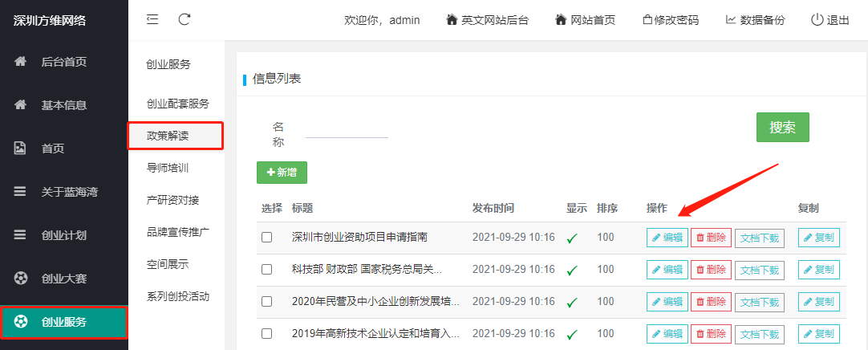
Task: Expand the 基本信息 sidebar section
Action: click(64, 105)
